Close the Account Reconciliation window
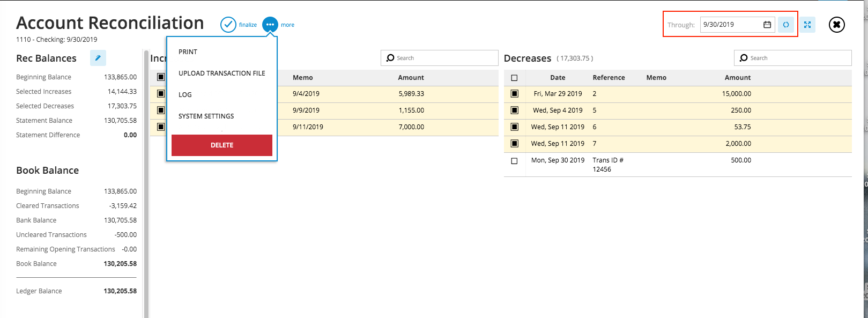 pyautogui.click(x=837, y=25)
